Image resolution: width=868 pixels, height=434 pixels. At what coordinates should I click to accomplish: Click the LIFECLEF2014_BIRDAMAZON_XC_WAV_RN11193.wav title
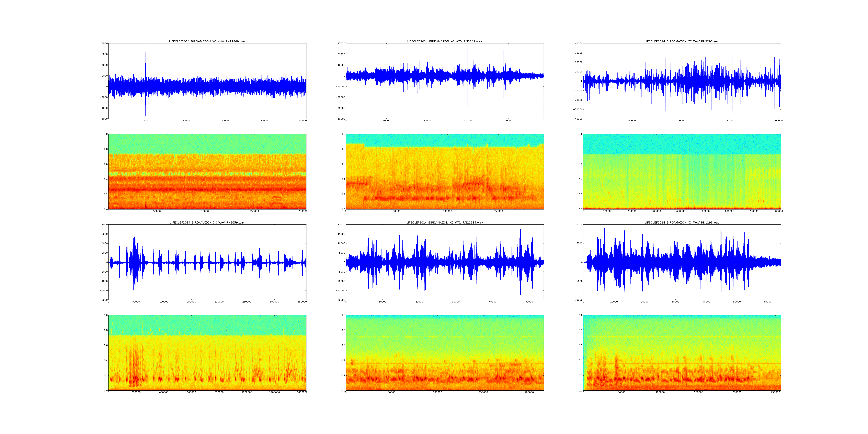click(x=682, y=222)
